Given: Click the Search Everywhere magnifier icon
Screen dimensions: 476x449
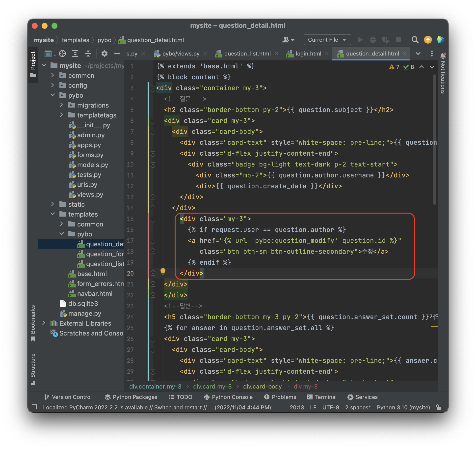Looking at the screenshot, I should pos(415,40).
